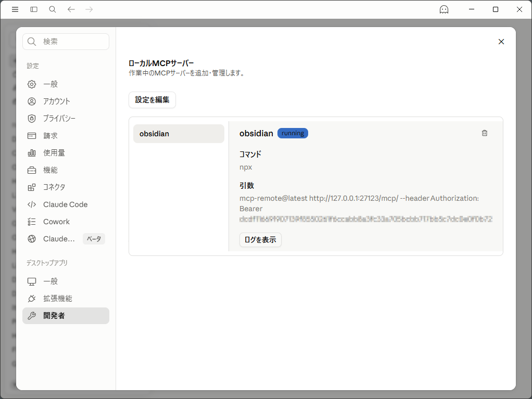Viewport: 532px width, 399px height.
Task: Click the bar chart icon beside 使用量
Action: pyautogui.click(x=32, y=153)
